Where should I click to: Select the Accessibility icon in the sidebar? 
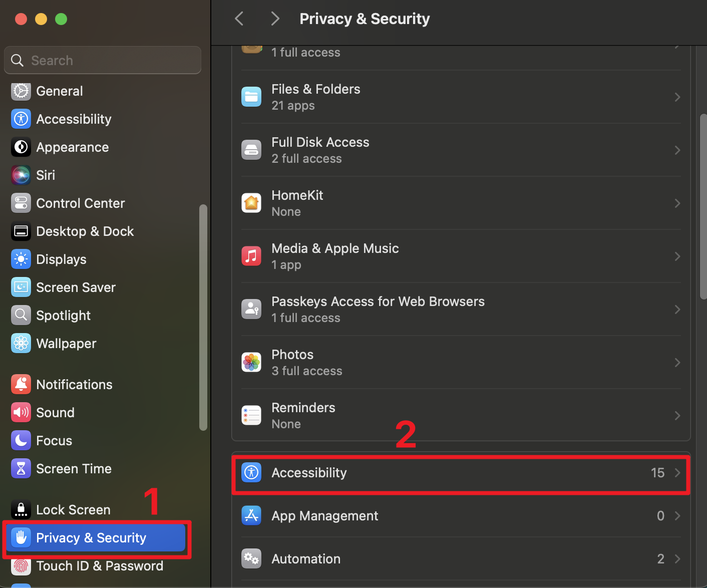[21, 119]
